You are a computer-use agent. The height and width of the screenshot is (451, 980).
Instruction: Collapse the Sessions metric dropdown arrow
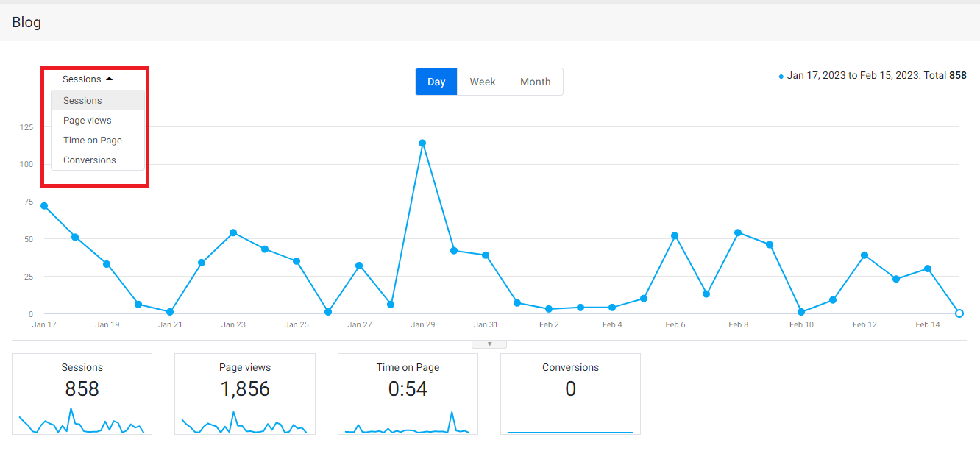pos(109,79)
